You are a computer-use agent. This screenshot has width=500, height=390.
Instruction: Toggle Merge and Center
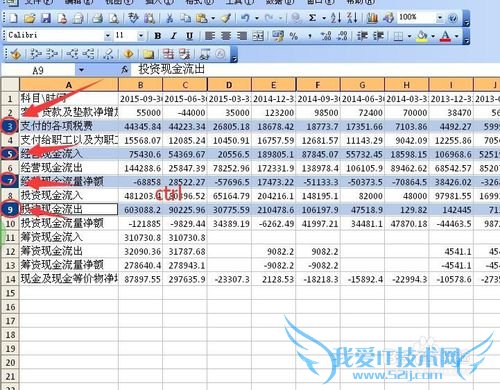tap(258, 36)
